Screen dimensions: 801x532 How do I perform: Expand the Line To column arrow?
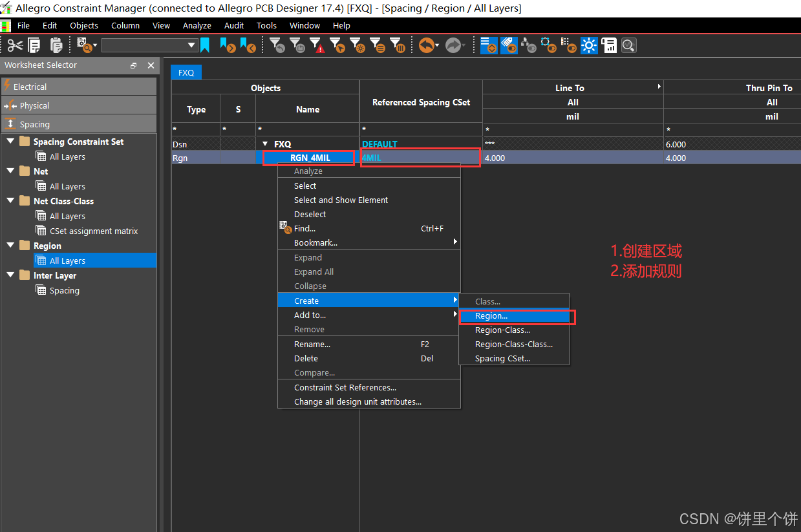click(659, 87)
